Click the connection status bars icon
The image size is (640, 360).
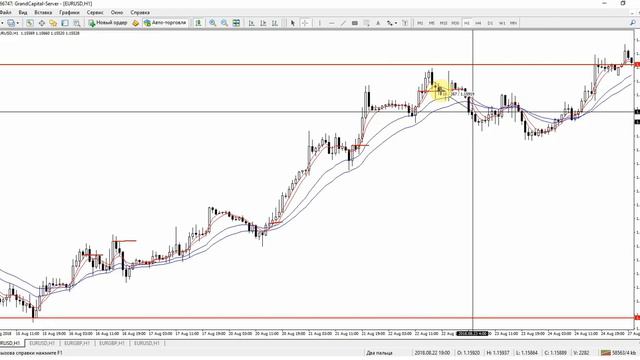[x=606, y=352]
